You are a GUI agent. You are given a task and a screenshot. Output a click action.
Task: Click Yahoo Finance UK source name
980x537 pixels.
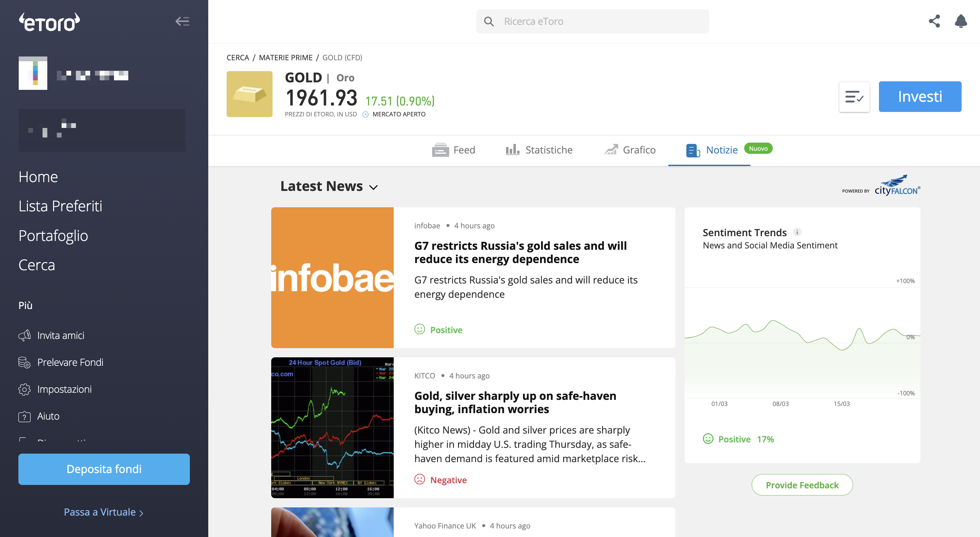(445, 525)
